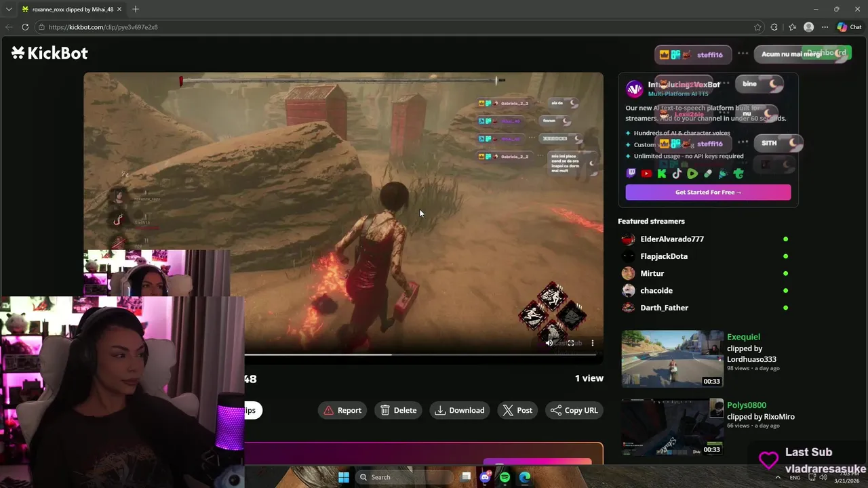Open the tab search dropdown
This screenshot has width=868, height=488.
[x=9, y=9]
